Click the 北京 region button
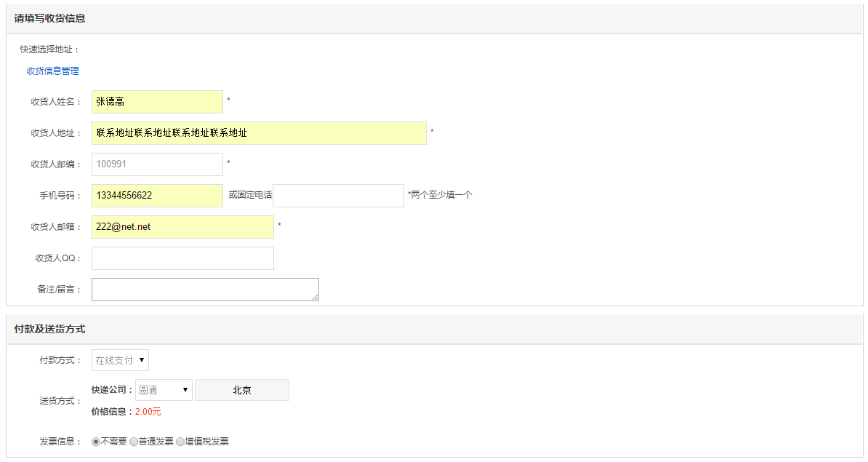 (x=242, y=390)
